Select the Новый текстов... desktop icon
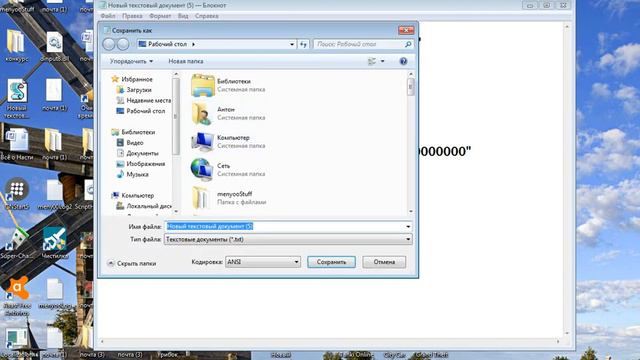 (x=17, y=99)
